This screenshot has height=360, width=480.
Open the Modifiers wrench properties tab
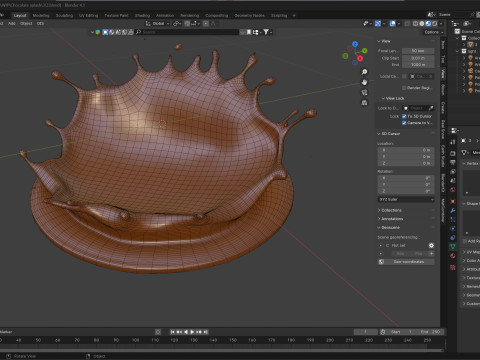[x=453, y=211]
